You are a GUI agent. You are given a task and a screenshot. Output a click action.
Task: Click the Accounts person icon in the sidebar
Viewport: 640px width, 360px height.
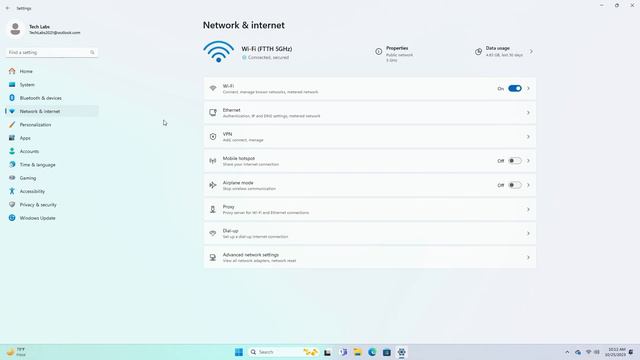click(x=12, y=151)
